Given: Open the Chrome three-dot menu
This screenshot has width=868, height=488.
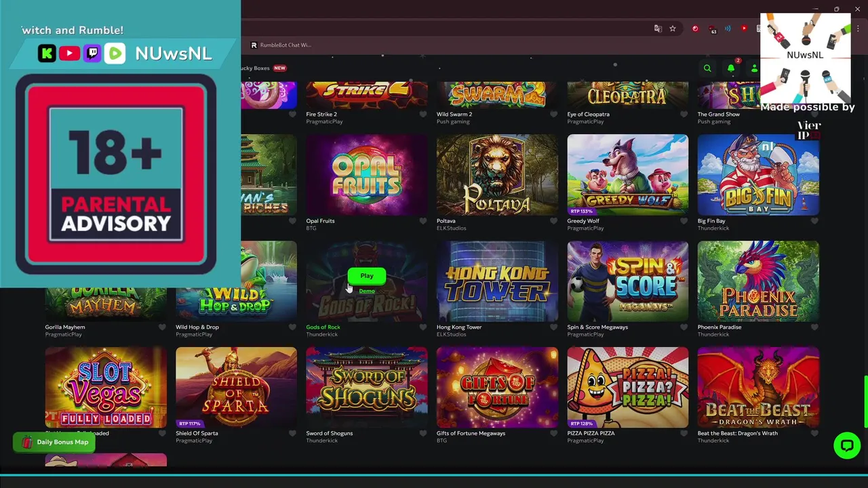Looking at the screenshot, I should tap(859, 28).
